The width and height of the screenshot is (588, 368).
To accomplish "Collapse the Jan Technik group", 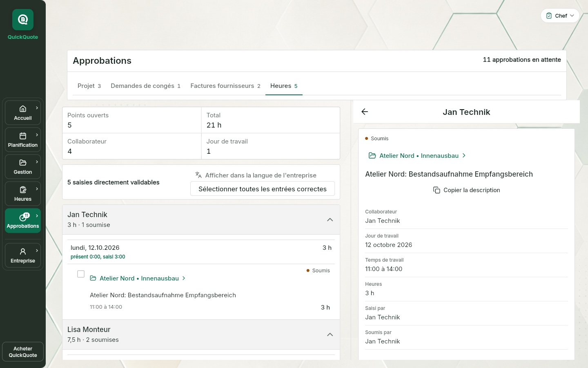I will pos(330,220).
